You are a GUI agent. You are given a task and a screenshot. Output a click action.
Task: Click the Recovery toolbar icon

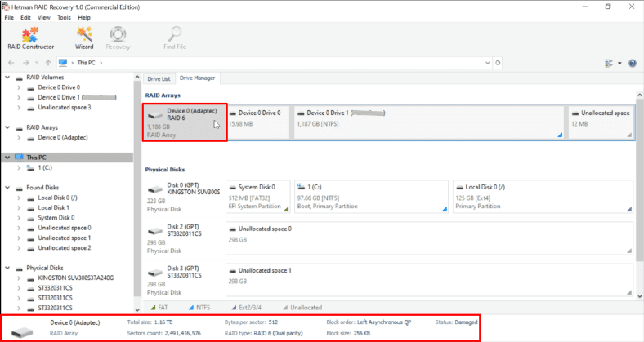coord(118,38)
